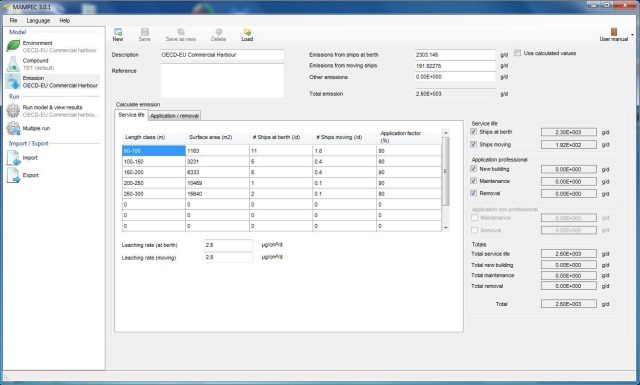Viewport: 640px width, 385px height.
Task: Click table scrollbar down arrow
Action: coord(446,227)
